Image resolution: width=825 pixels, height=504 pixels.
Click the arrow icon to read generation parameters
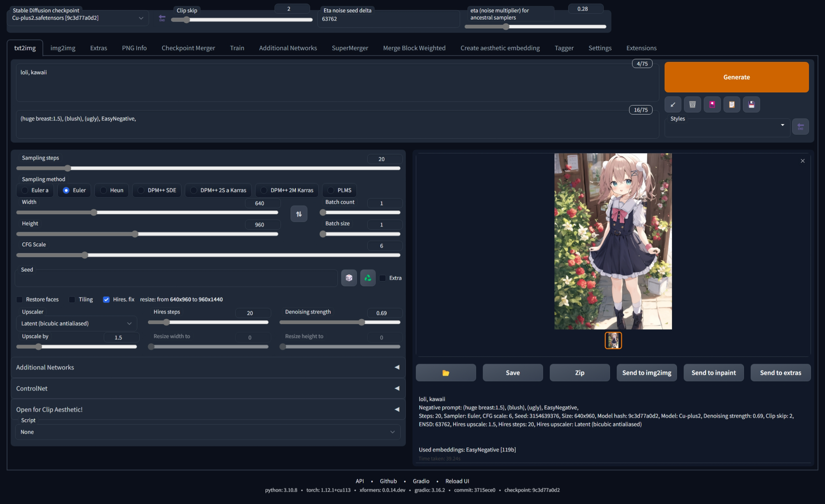(x=672, y=104)
